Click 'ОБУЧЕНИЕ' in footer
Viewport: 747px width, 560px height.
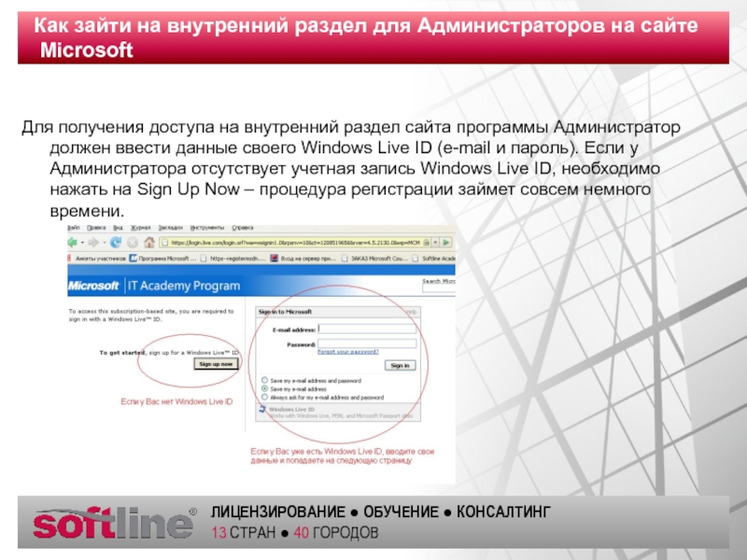402,511
